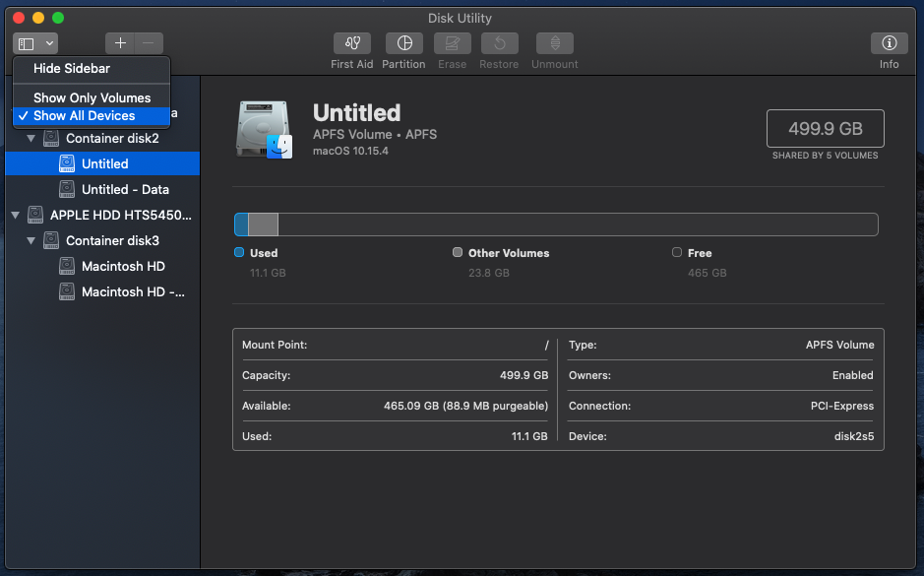Select Show All Devices option
This screenshot has height=576, width=924.
tap(92, 115)
